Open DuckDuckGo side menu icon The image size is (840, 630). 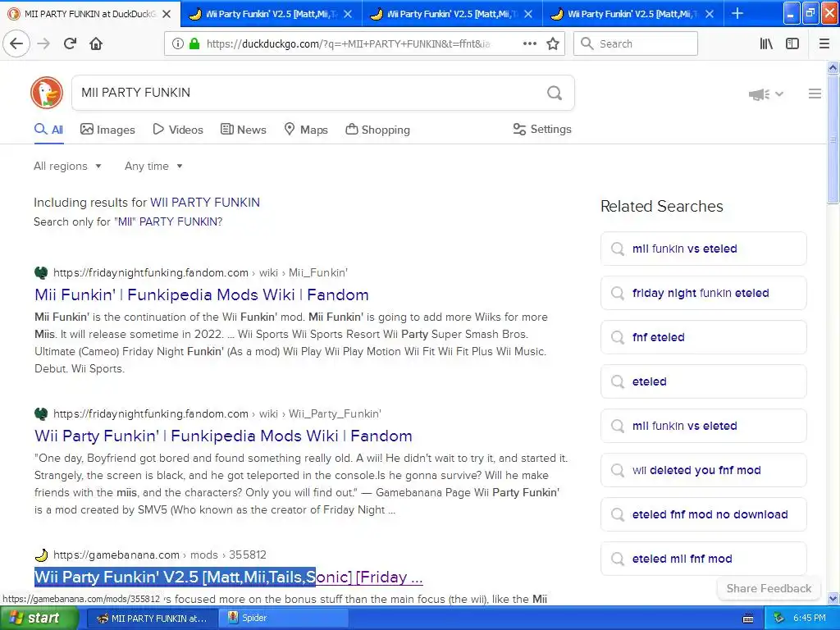point(815,94)
